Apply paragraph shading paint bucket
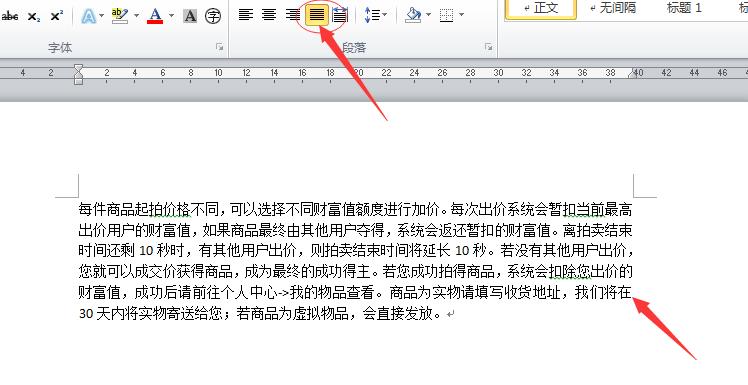This screenshot has width=748, height=385. point(413,15)
